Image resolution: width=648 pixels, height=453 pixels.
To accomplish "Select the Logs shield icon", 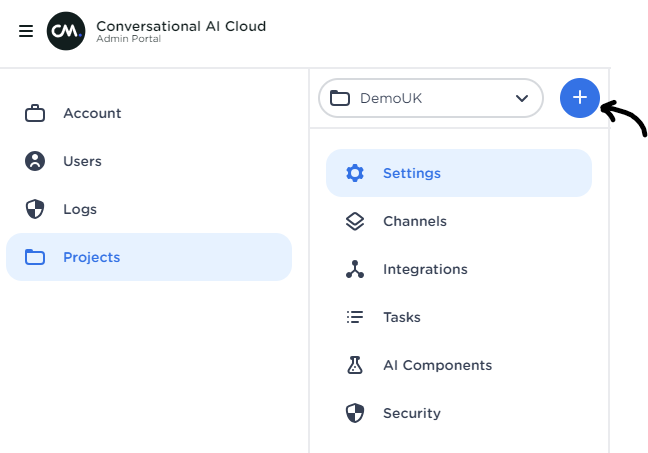I will click(x=35, y=209).
